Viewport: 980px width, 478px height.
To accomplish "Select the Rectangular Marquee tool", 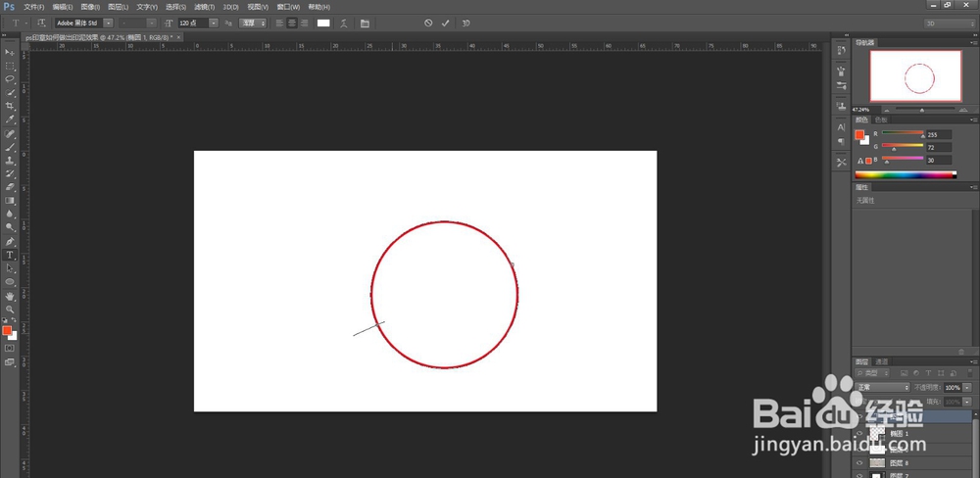I will pyautogui.click(x=10, y=66).
